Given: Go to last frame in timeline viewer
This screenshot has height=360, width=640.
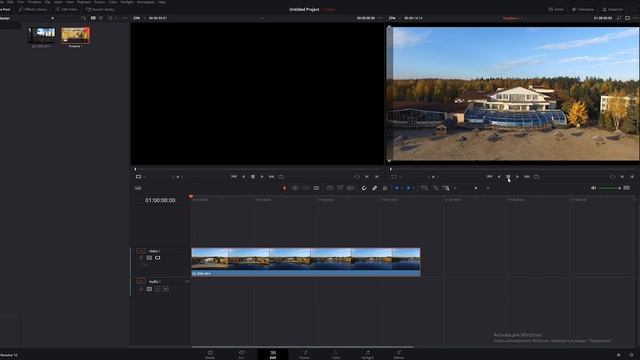Looking at the screenshot, I should coord(527,177).
